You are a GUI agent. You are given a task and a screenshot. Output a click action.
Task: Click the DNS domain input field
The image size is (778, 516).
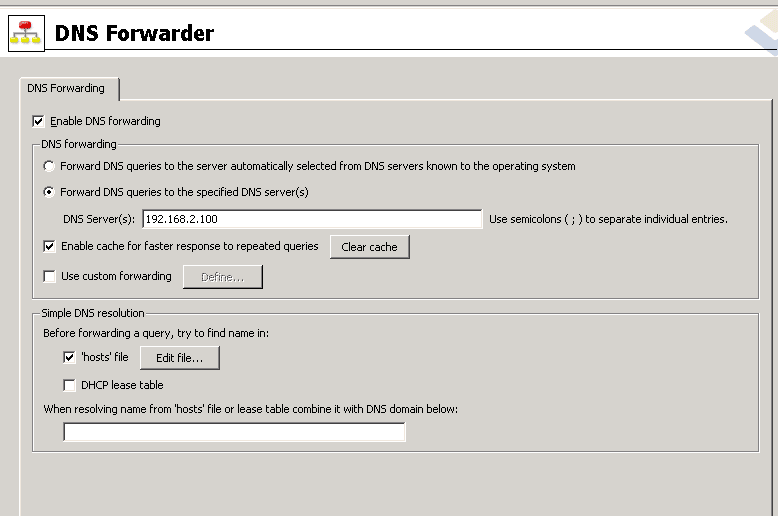coord(234,432)
